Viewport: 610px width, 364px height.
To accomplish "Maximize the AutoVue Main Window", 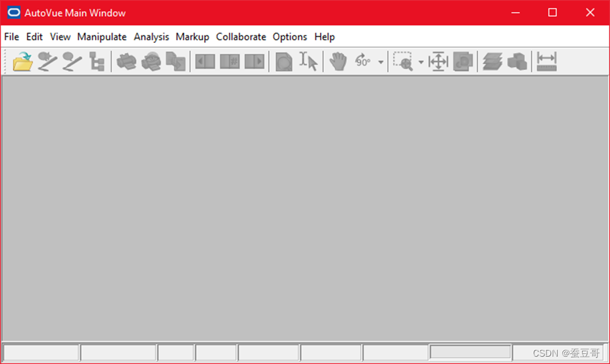I will (x=552, y=13).
